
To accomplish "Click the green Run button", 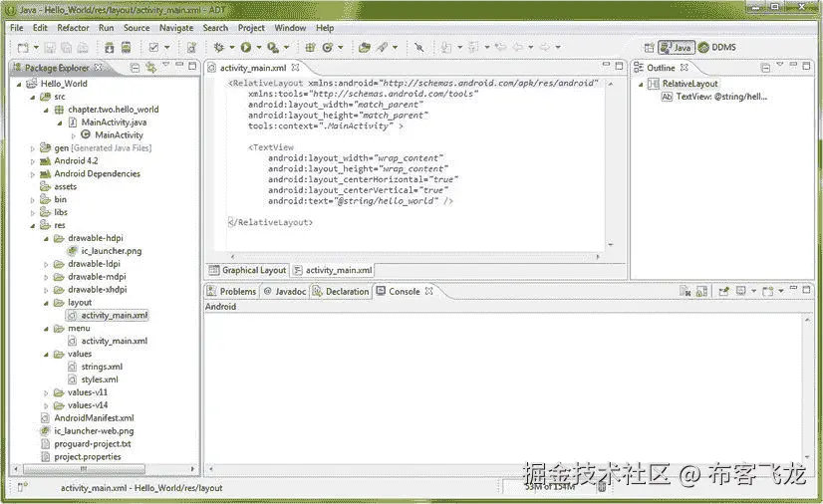I will 246,48.
